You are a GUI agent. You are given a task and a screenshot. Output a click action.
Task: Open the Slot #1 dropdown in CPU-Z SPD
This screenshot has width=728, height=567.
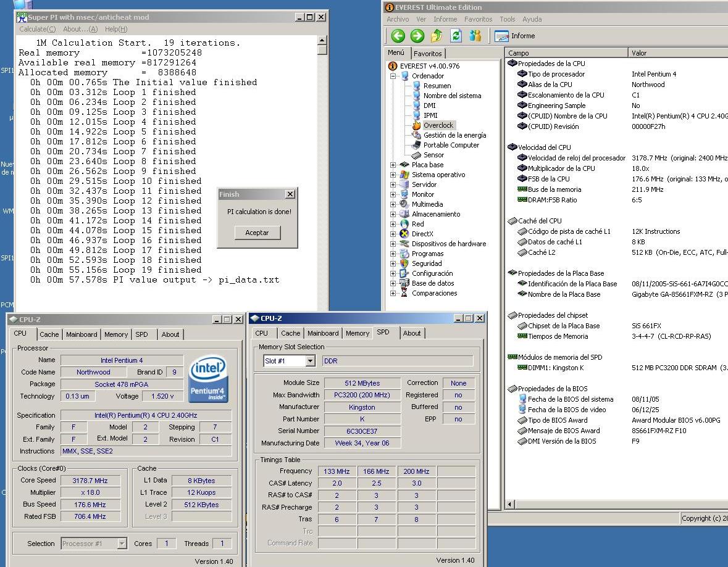[310, 361]
